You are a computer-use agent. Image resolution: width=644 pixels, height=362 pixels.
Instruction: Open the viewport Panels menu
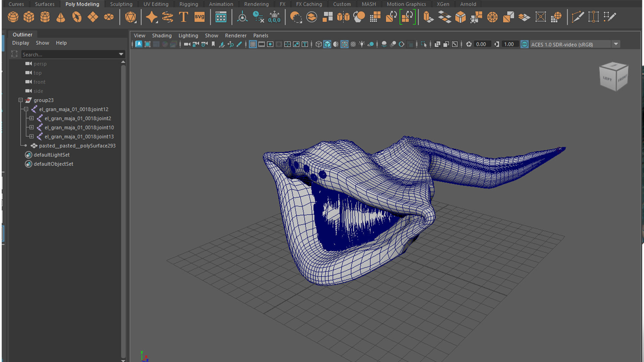point(261,36)
